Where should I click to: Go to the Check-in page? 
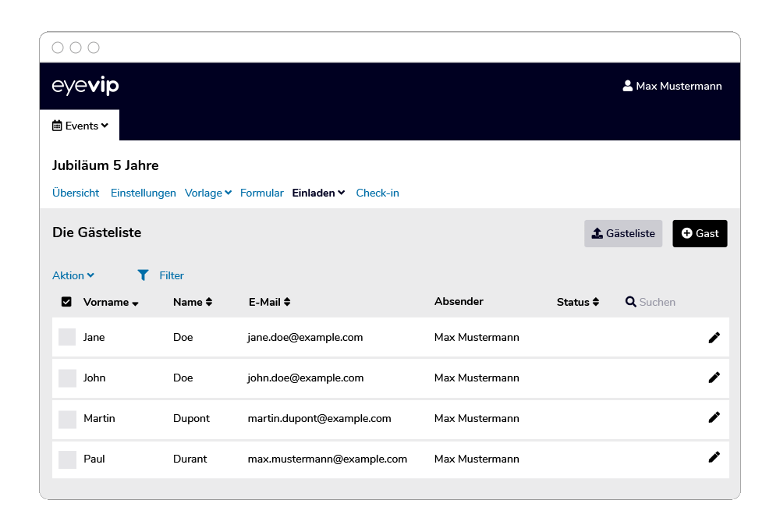(x=378, y=193)
